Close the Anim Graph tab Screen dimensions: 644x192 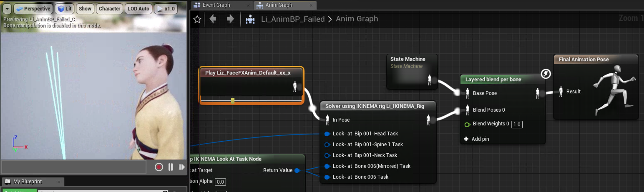tap(311, 5)
